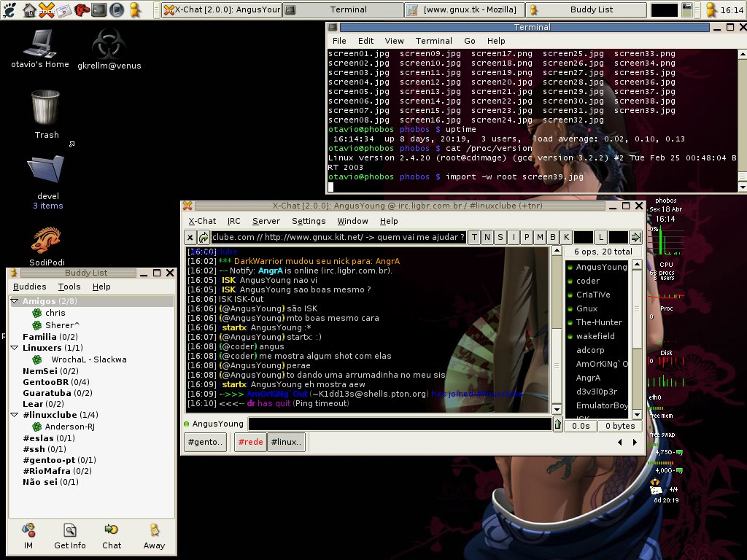Open the Buddies menu in Buddy List

(29, 287)
